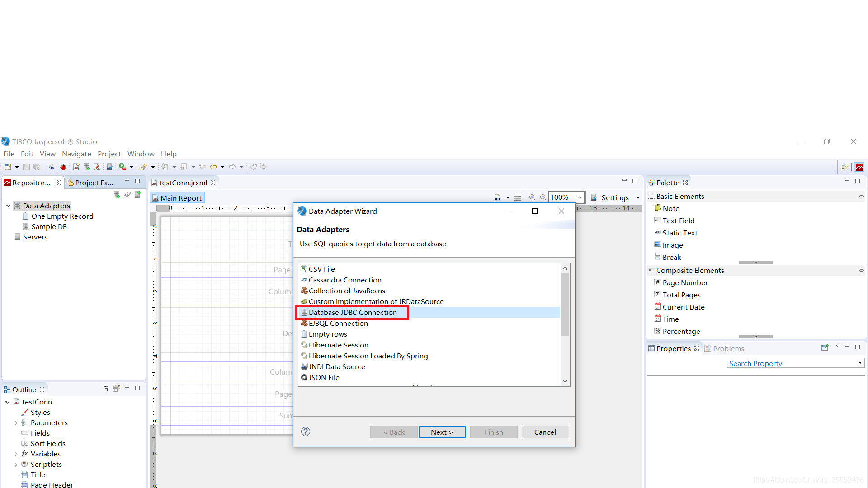Select CSV File adapter in the list
The height and width of the screenshot is (488, 868).
point(429,269)
